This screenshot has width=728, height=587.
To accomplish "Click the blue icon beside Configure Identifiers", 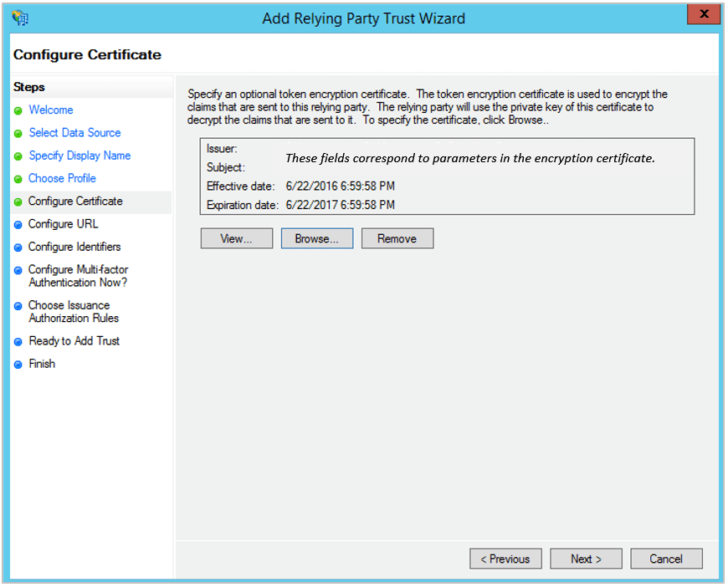I will [x=20, y=247].
